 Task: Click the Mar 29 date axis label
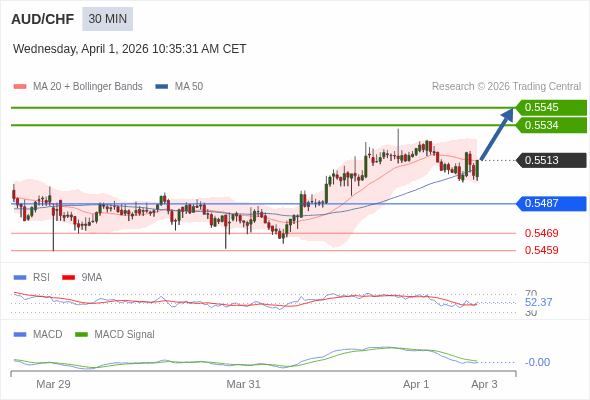pos(53,384)
